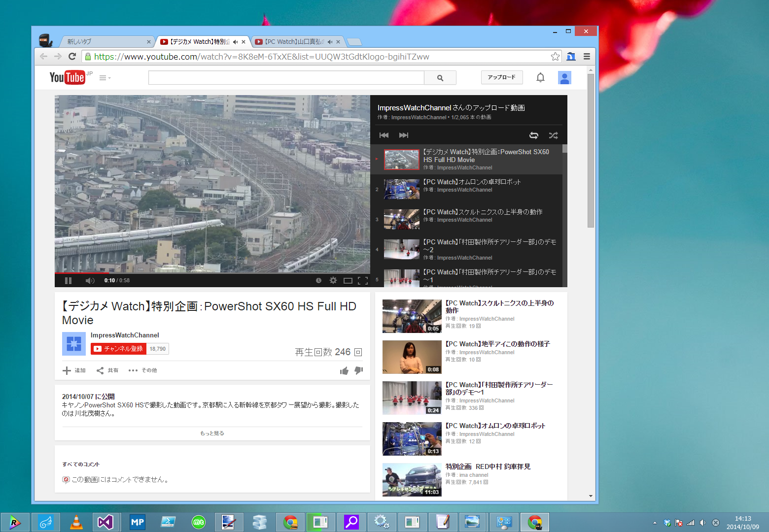Viewport: 769px width, 532px height.
Task: Seek using the red video progress bar
Action: tap(212, 273)
